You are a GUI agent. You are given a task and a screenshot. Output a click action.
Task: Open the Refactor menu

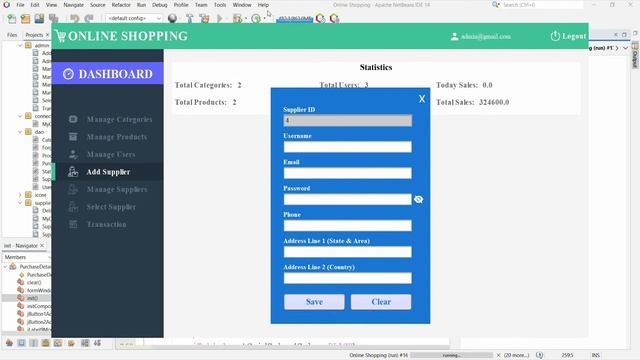coord(121,5)
